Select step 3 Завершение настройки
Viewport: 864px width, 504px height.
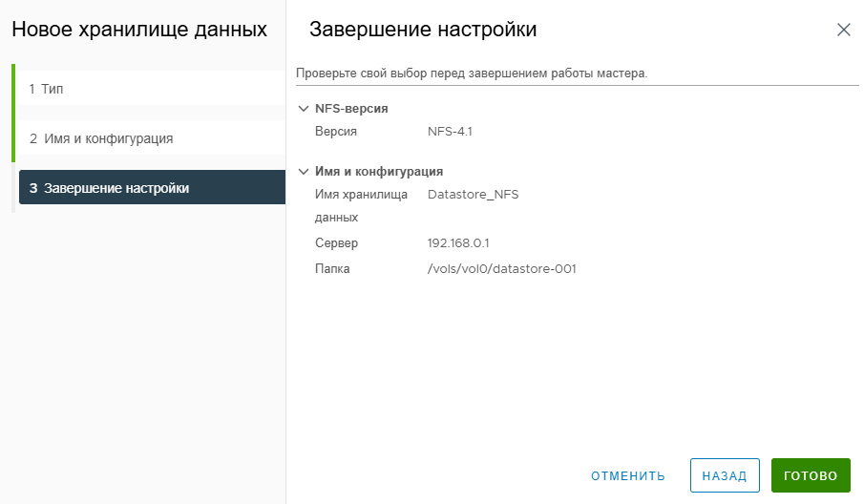pyautogui.click(x=152, y=187)
